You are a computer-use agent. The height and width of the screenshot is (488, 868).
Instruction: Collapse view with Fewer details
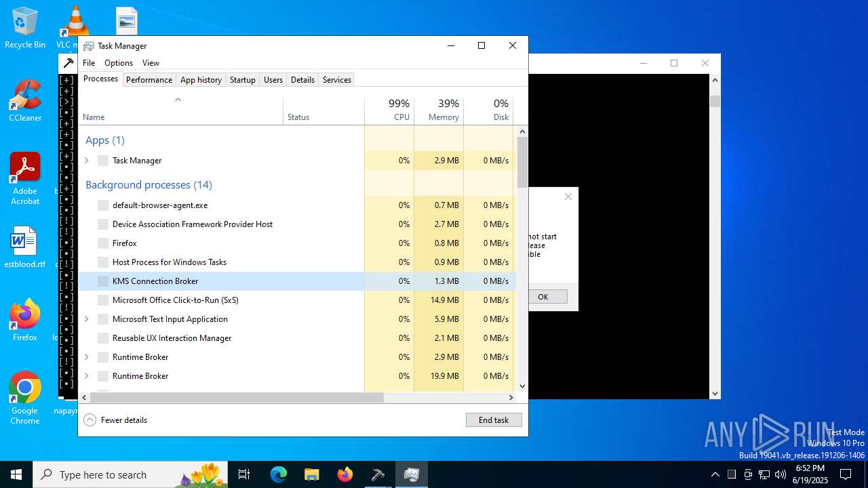(x=115, y=420)
